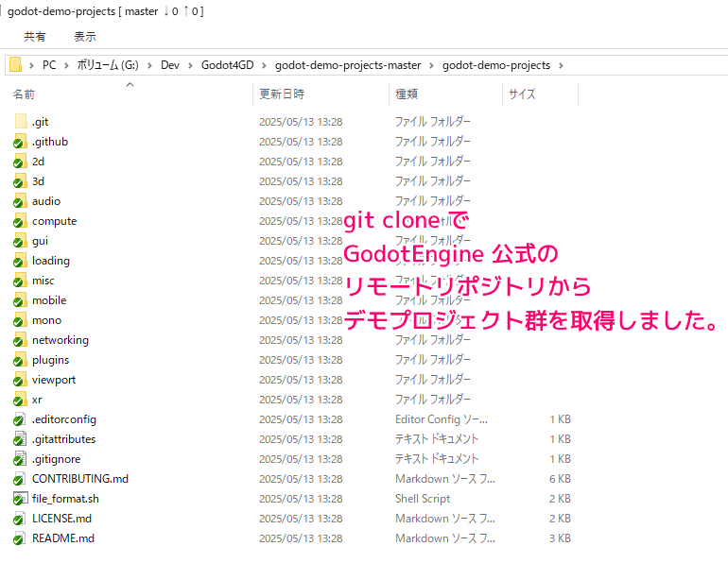Click the audio folder icon
This screenshot has width=728, height=563.
pyautogui.click(x=20, y=201)
